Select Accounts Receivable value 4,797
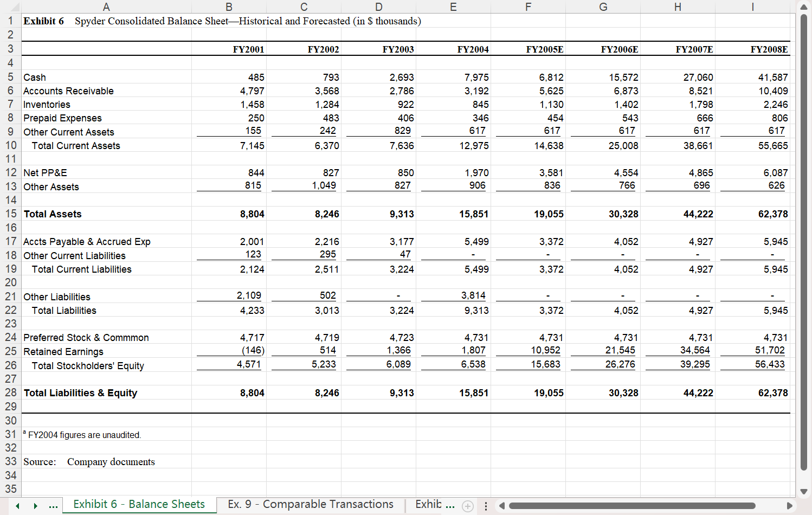Screen dimensions: 812x515 [229, 91]
